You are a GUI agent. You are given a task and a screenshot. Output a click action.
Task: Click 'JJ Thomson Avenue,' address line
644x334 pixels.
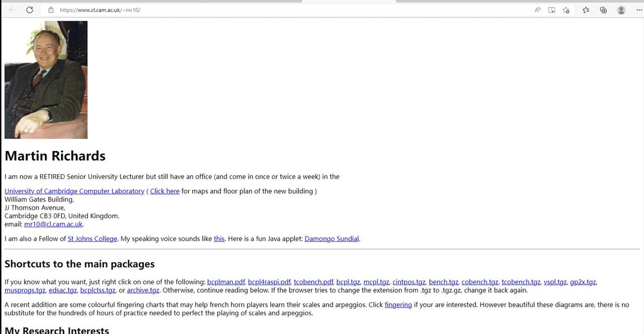click(35, 208)
